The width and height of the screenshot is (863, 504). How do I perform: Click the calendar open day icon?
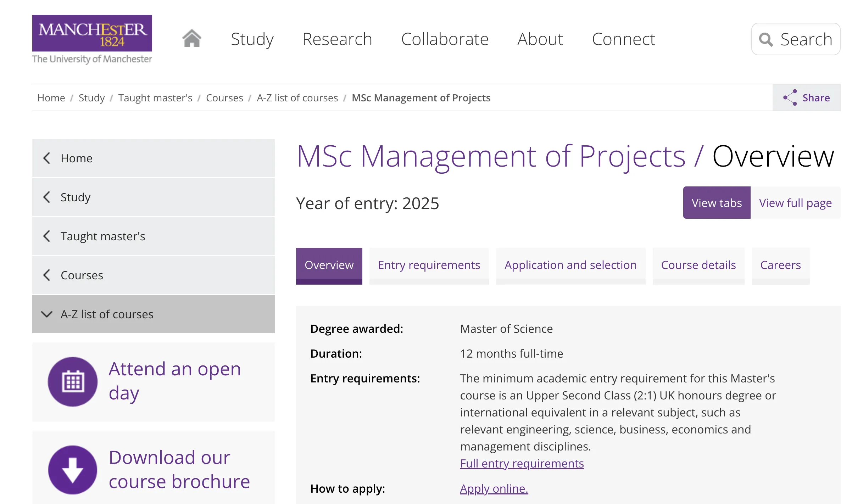pyautogui.click(x=73, y=382)
